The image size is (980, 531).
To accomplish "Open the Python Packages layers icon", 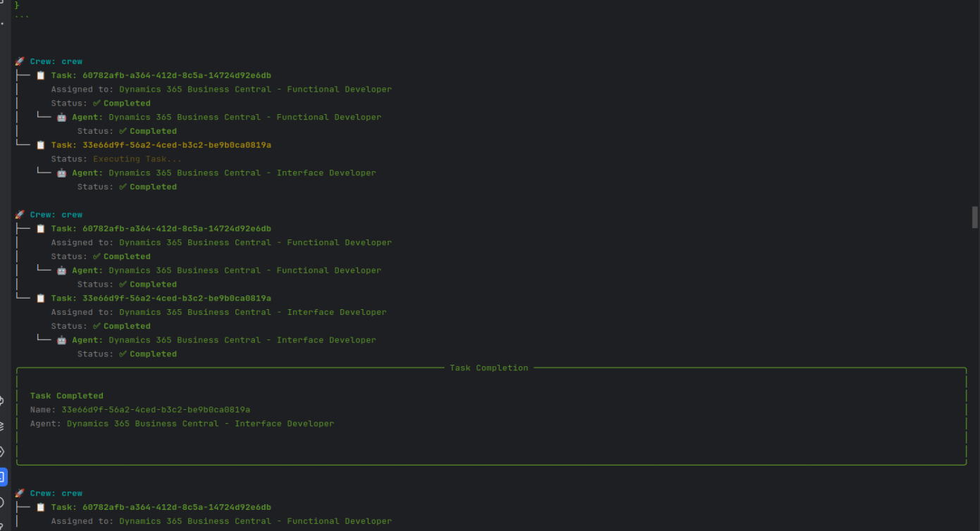I will point(2,426).
